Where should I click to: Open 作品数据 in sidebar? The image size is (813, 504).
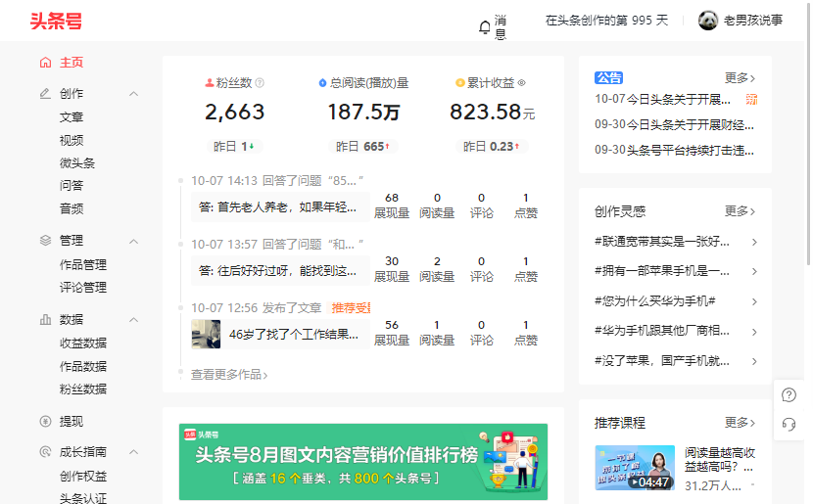(83, 366)
